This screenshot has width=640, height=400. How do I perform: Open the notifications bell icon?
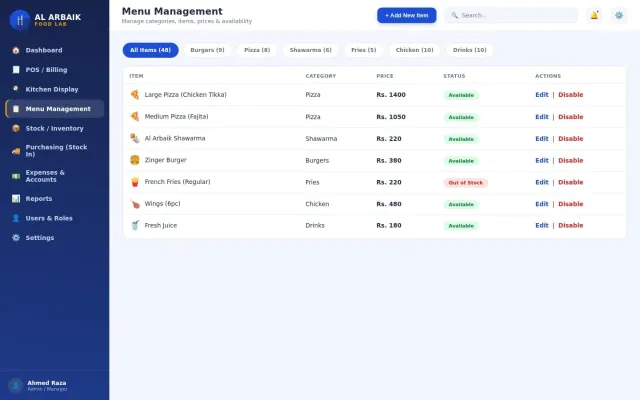(594, 16)
